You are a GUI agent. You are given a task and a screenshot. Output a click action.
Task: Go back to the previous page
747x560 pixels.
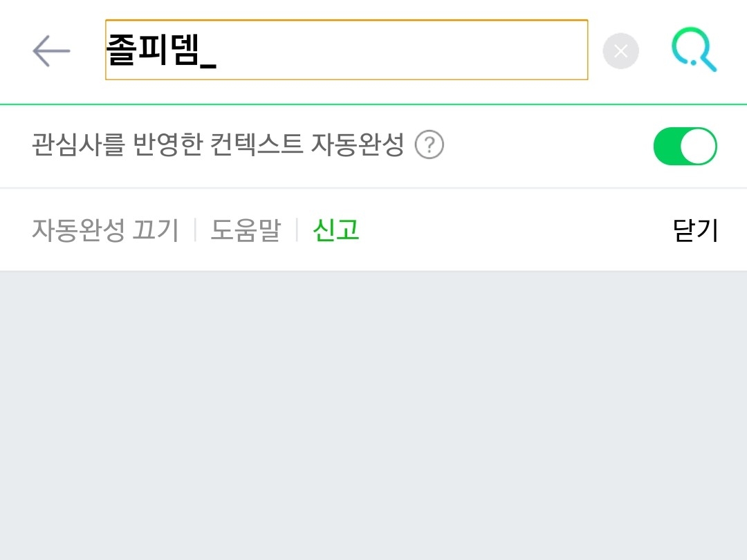[x=51, y=51]
